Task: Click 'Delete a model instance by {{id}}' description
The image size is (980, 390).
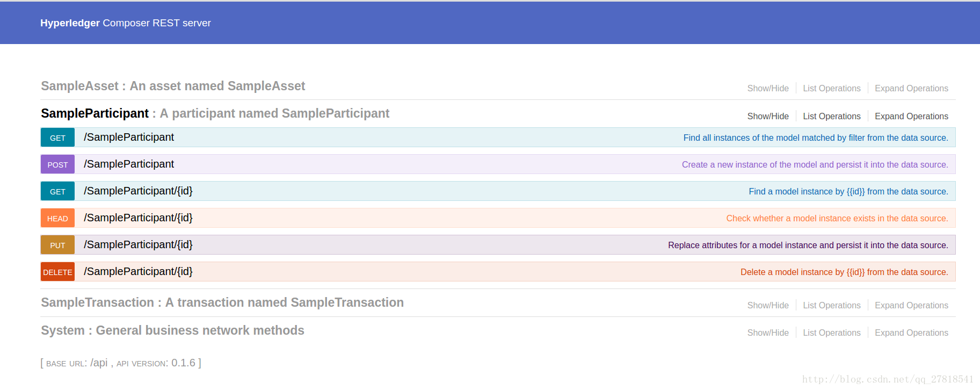Action: pyautogui.click(x=844, y=272)
